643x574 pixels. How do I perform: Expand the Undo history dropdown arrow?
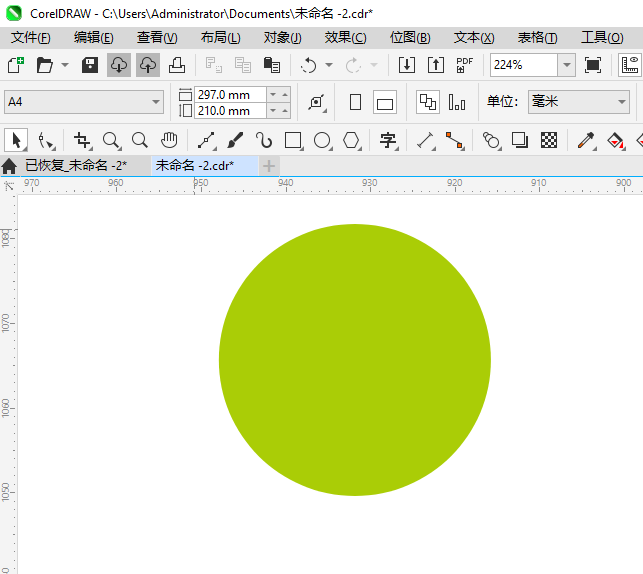[329, 65]
